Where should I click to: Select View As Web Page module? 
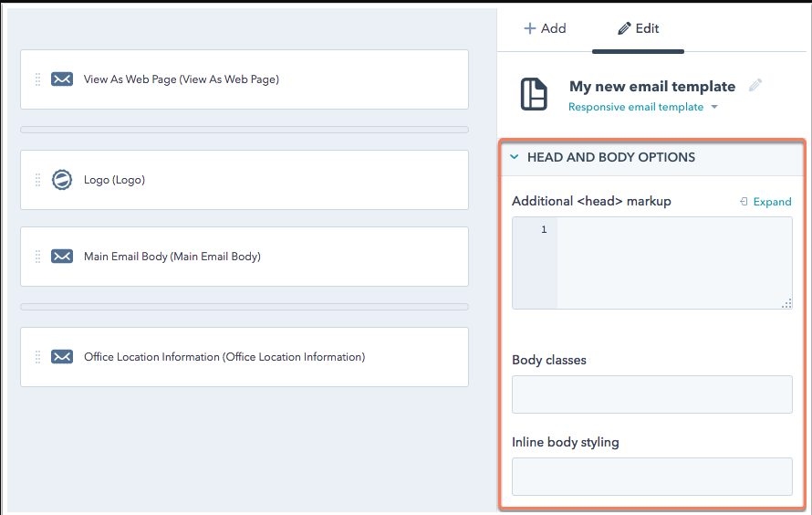[x=245, y=79]
